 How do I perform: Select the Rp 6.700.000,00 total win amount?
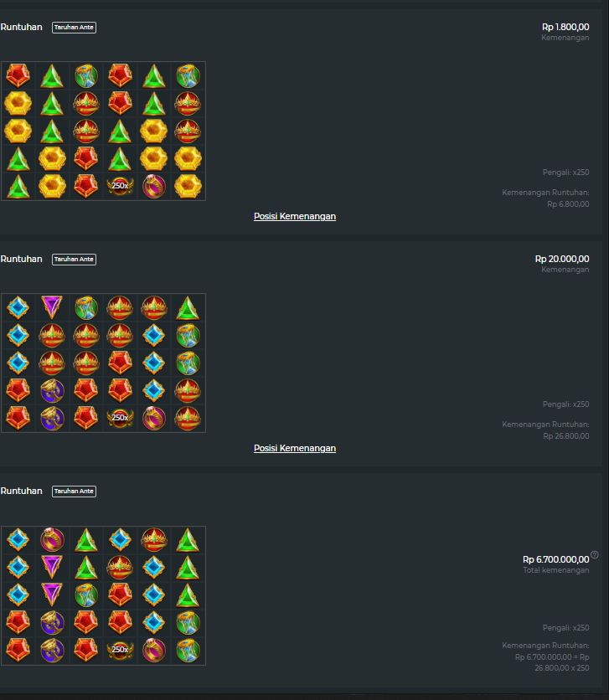[556, 559]
